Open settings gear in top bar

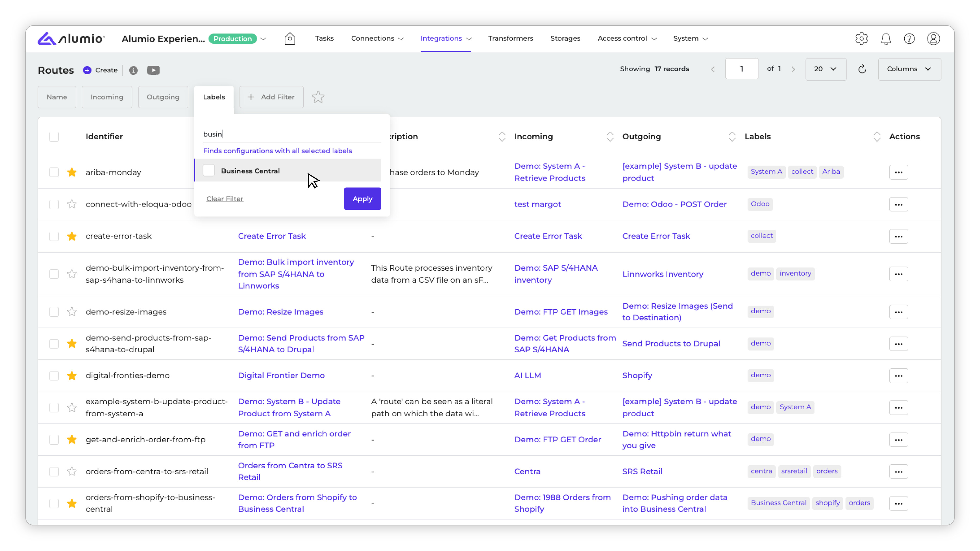pos(861,39)
